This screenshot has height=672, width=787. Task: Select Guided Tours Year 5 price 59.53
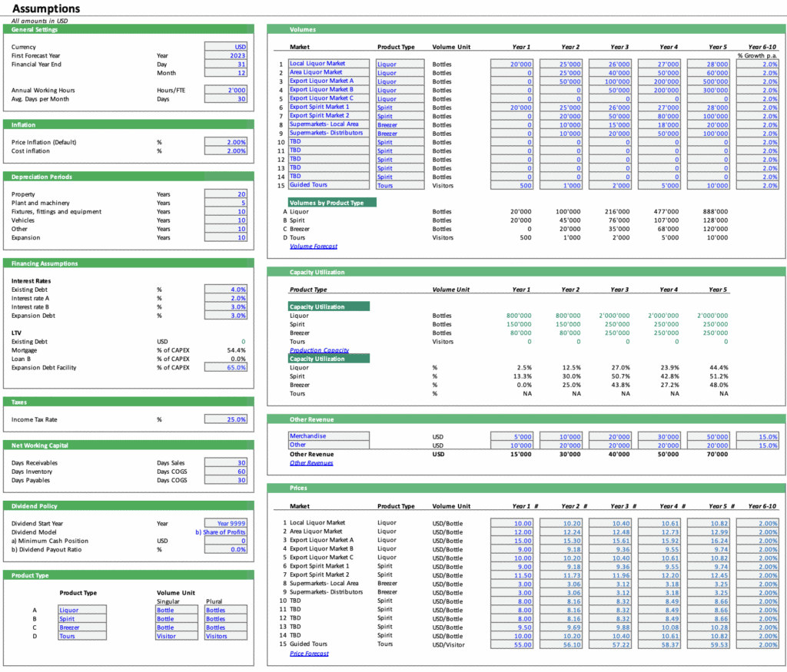coord(708,645)
